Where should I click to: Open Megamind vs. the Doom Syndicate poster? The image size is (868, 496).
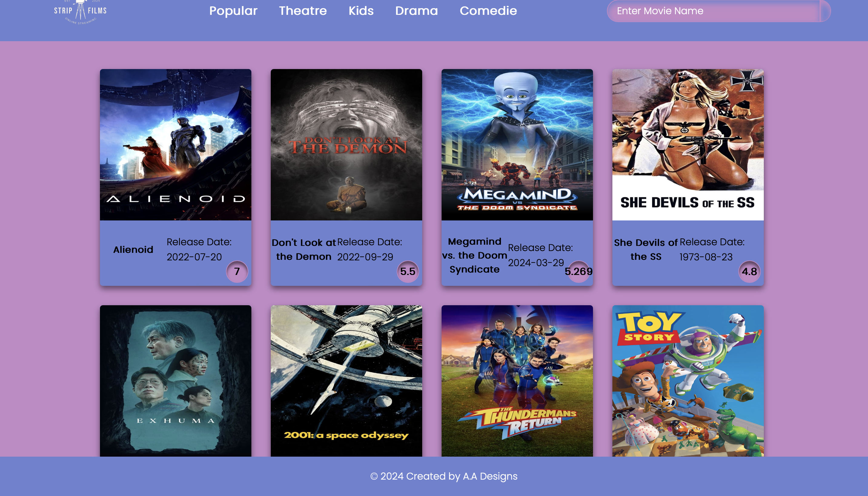[x=517, y=145]
